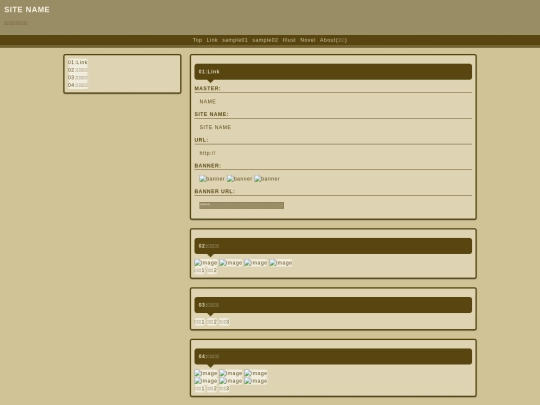The image size is (540, 405).
Task: Click the first banner image
Action: [212, 179]
